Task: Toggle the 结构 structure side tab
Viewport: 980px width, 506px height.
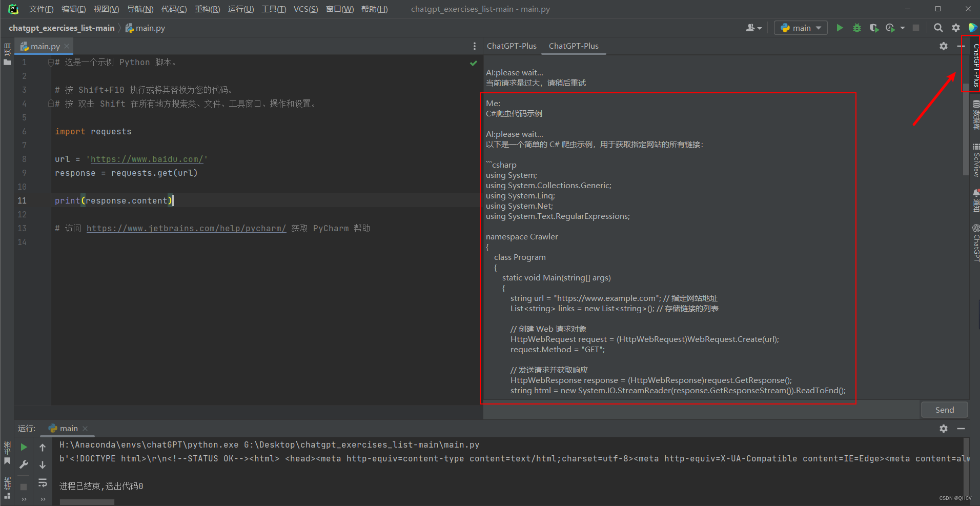Action: click(7, 488)
